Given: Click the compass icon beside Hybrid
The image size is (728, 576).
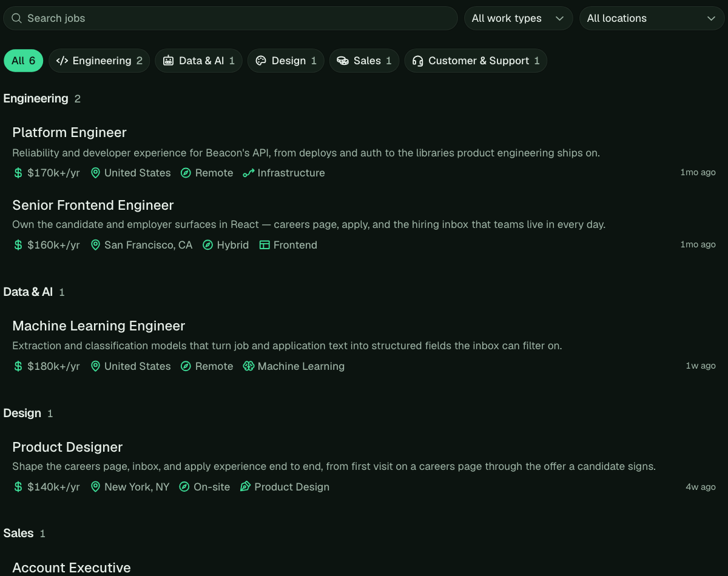Looking at the screenshot, I should (x=207, y=245).
